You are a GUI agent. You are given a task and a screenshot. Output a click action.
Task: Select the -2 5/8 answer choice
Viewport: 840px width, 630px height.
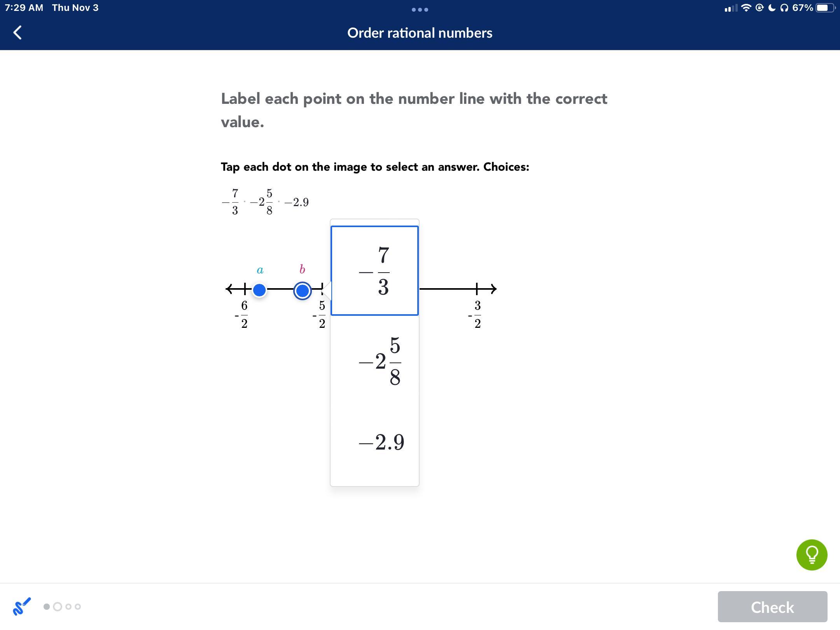coord(376,362)
